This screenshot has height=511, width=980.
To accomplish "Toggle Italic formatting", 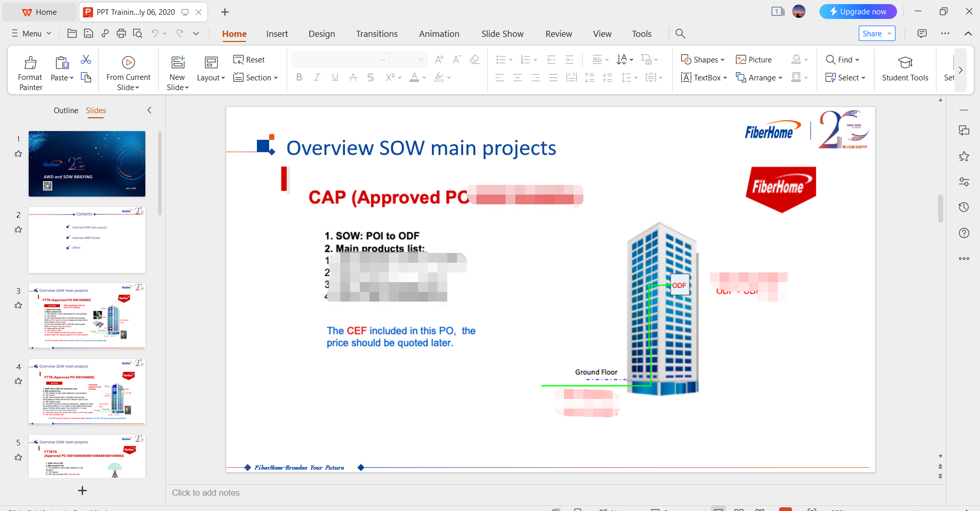I will [x=317, y=77].
